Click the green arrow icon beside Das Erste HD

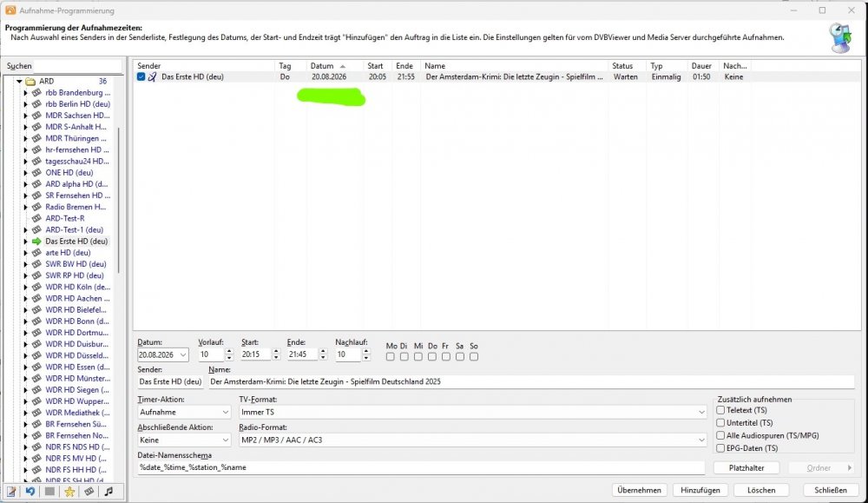click(36, 242)
